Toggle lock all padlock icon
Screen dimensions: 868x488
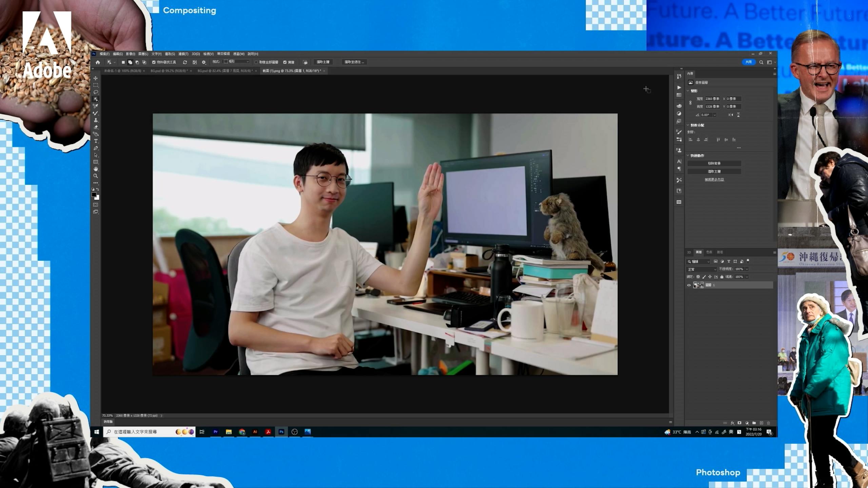tap(722, 277)
